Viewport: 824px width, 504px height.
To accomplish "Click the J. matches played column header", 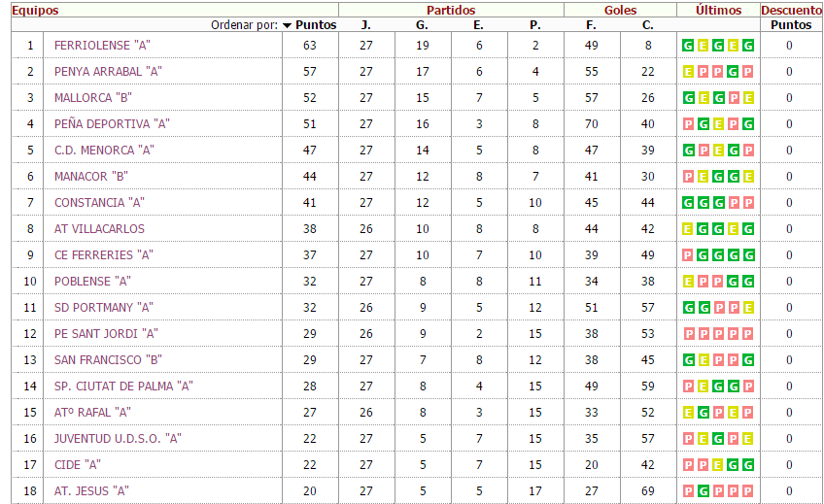I will click(366, 25).
